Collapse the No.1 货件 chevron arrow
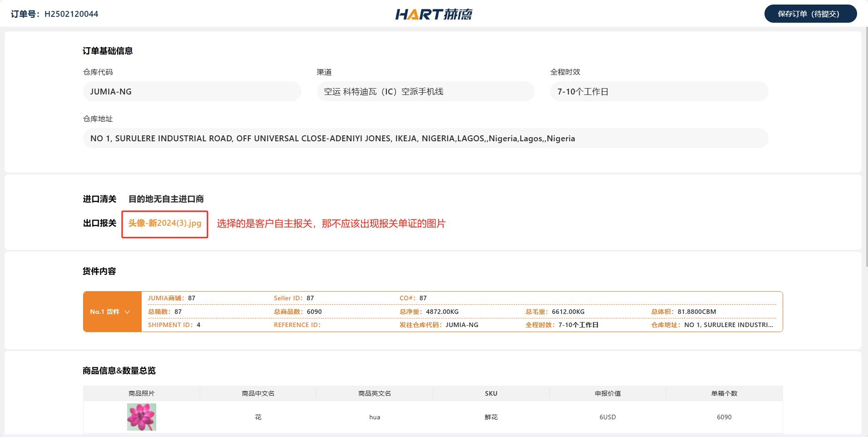The height and width of the screenshot is (437, 868). [x=127, y=312]
